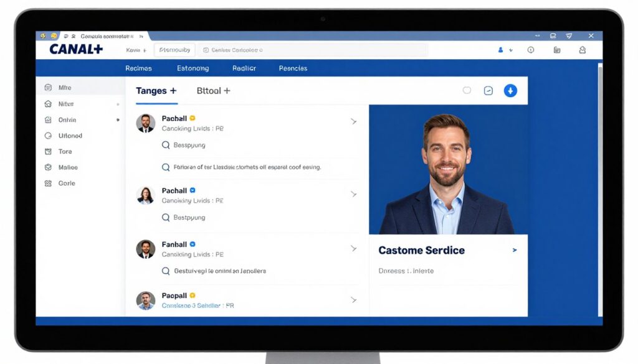638x364 pixels.
Task: Focus the Genlees Carlooloe search field
Action: tap(313, 50)
